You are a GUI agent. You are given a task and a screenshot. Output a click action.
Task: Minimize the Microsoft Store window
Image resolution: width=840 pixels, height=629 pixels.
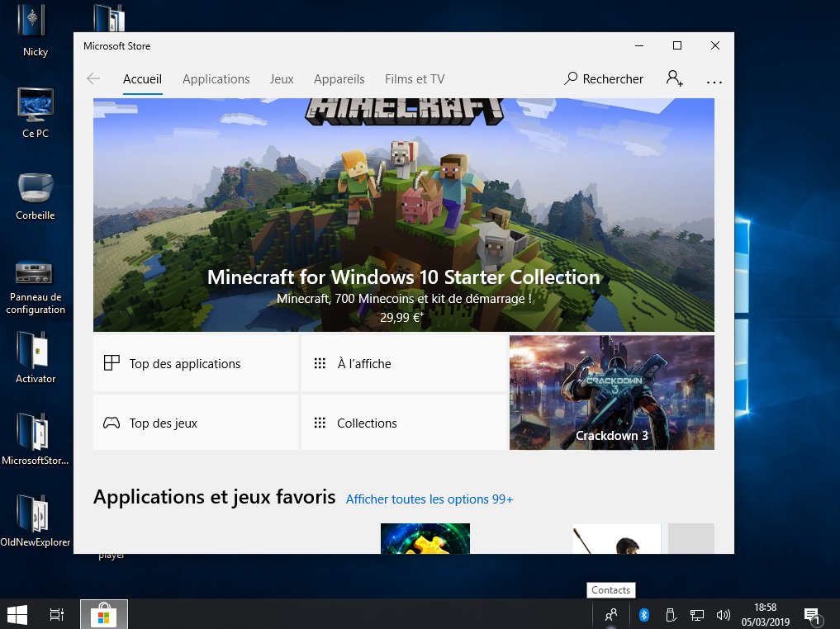[639, 45]
